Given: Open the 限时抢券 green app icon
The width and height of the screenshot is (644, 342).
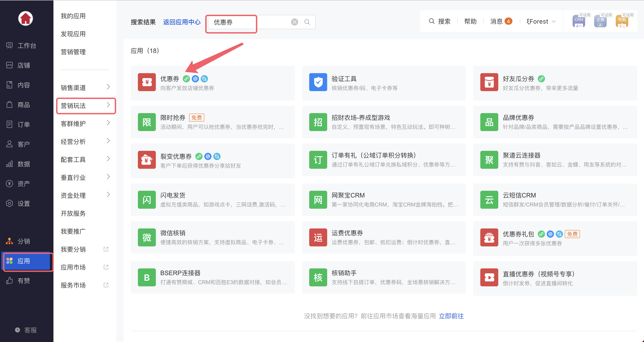Looking at the screenshot, I should pyautogui.click(x=147, y=122).
